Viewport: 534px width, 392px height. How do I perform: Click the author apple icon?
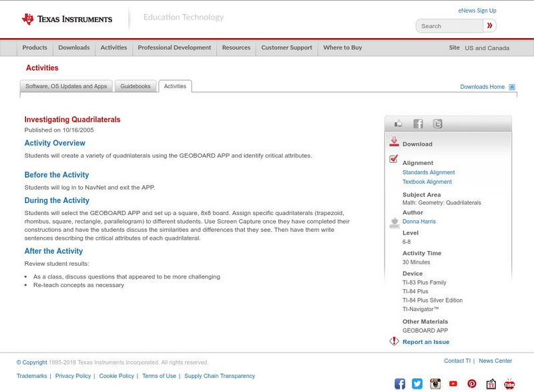point(394,223)
